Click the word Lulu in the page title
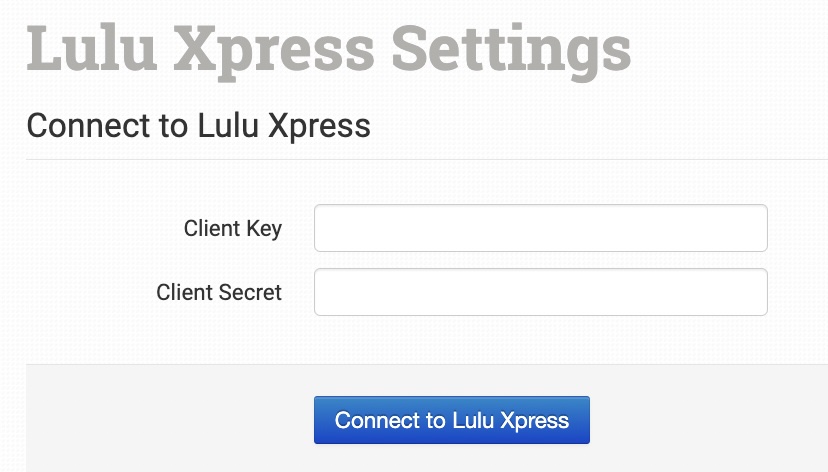Viewport: 828px width, 472px height. [88, 48]
